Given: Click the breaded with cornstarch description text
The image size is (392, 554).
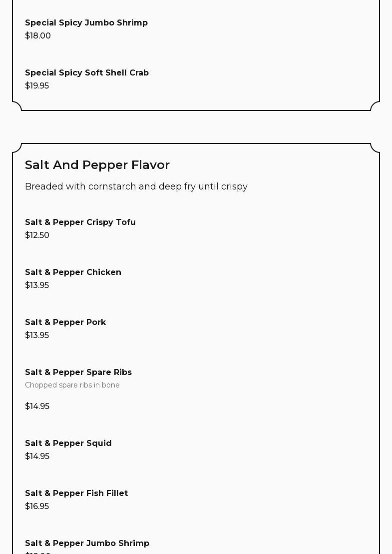Looking at the screenshot, I should (136, 186).
